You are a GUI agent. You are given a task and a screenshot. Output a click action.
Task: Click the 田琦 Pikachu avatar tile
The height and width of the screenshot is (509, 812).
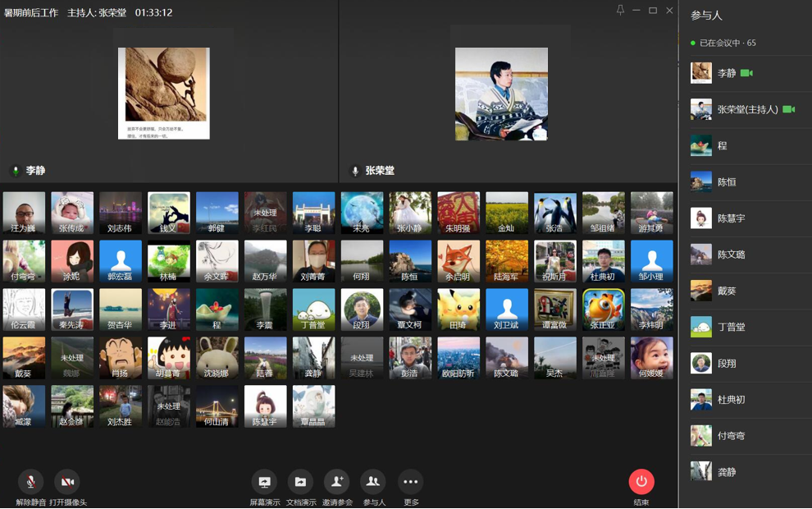(x=458, y=310)
